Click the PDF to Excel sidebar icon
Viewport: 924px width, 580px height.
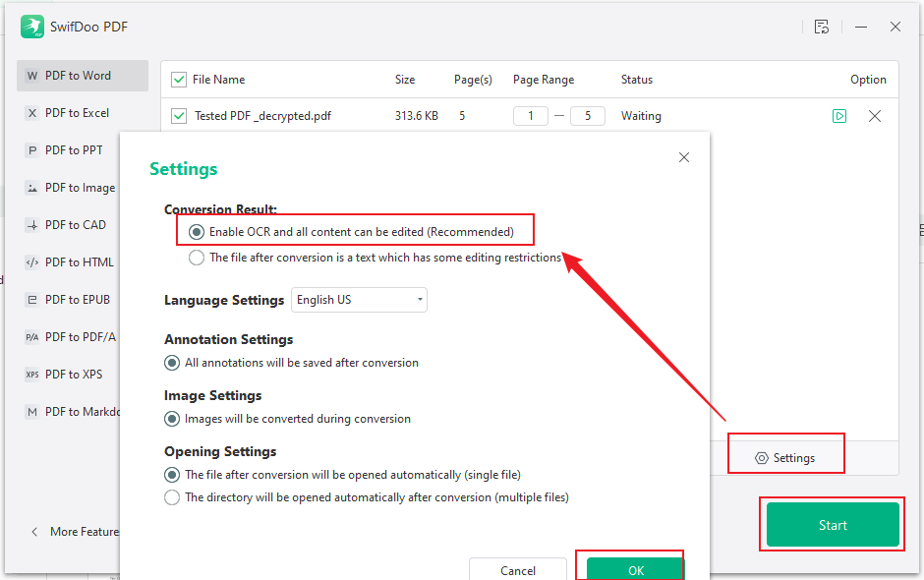[x=32, y=113]
